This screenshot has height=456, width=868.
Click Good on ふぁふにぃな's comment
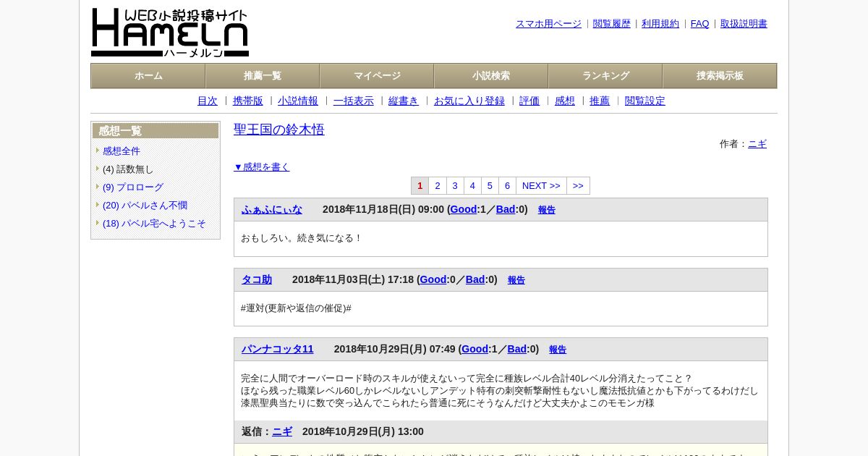click(464, 210)
